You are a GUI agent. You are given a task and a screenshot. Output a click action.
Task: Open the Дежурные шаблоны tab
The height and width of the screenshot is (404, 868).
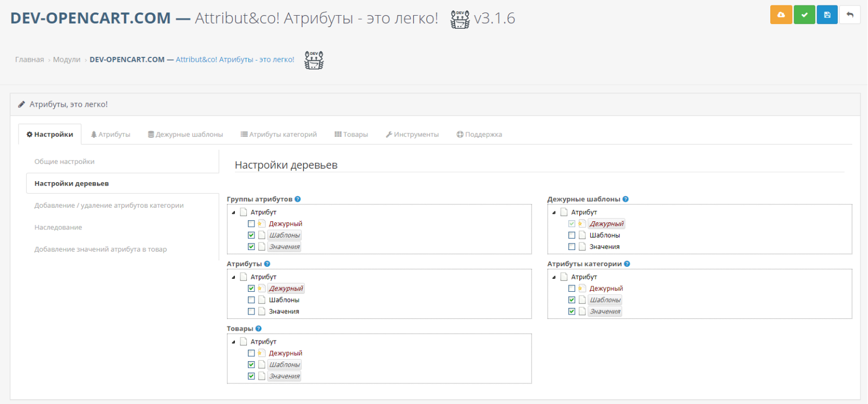[186, 134]
